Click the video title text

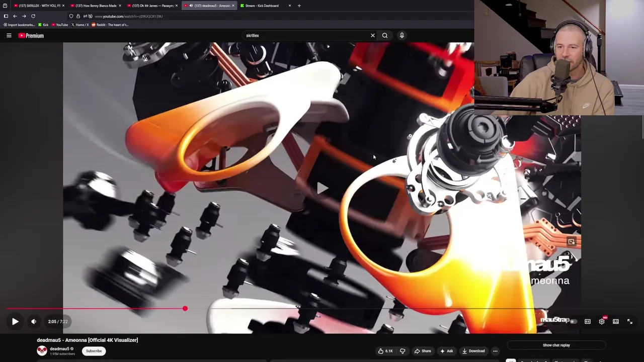tap(87, 340)
